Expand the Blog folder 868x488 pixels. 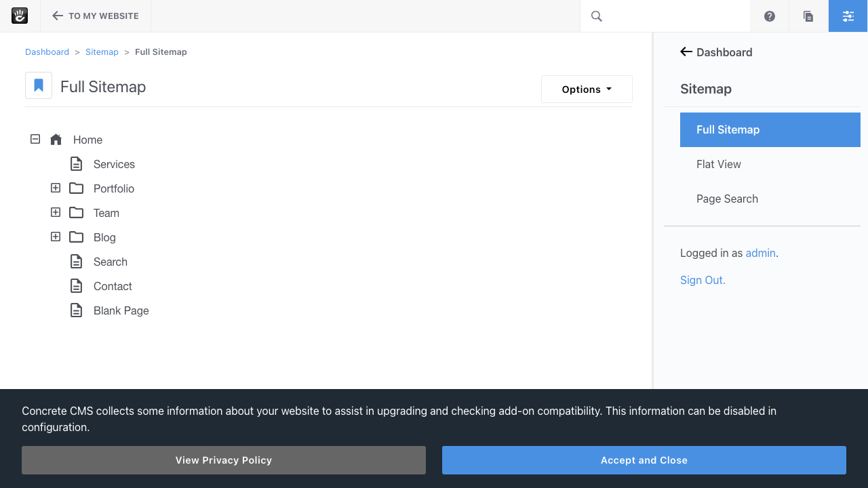[56, 237]
